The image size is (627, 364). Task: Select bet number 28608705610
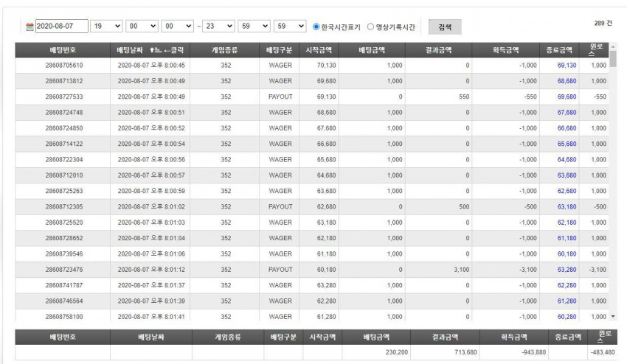click(x=64, y=65)
